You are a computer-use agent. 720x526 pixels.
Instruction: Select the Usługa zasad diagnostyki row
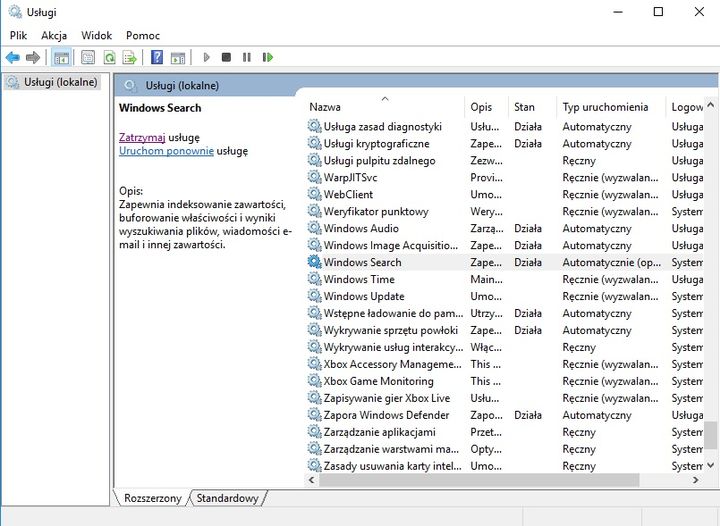[504, 126]
